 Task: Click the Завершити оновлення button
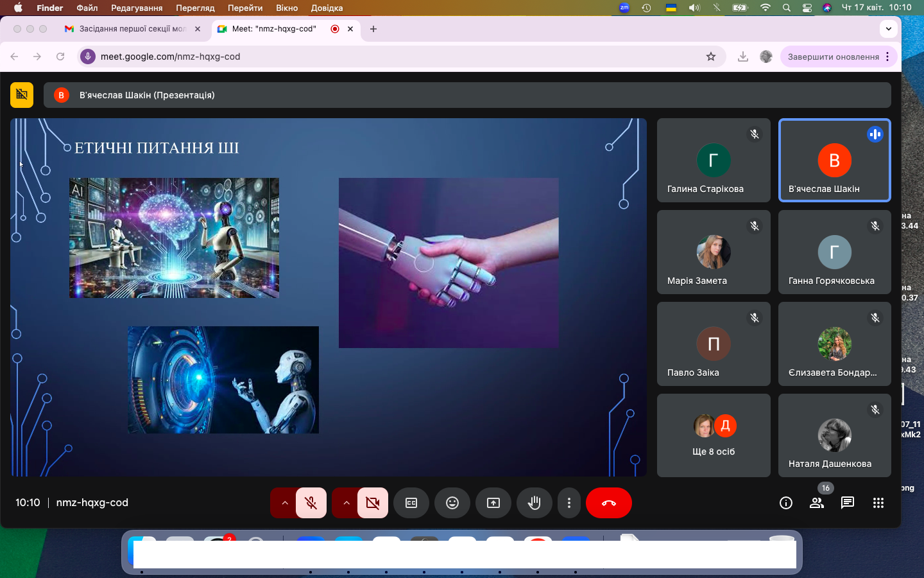pos(833,57)
